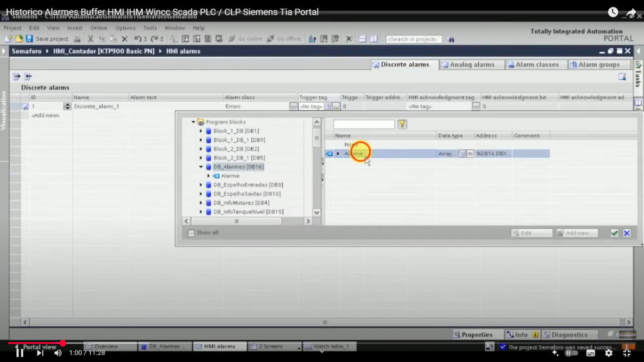This screenshot has width=644, height=362.
Task: Expand Alarme node under DB_Alarmes
Action: [208, 176]
